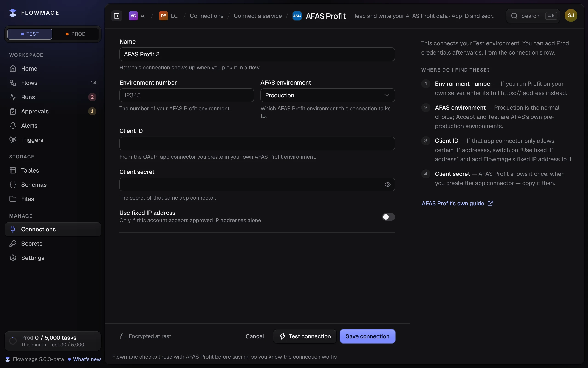588x368 pixels.
Task: Select Connections in the sidebar menu
Action: coord(53,229)
